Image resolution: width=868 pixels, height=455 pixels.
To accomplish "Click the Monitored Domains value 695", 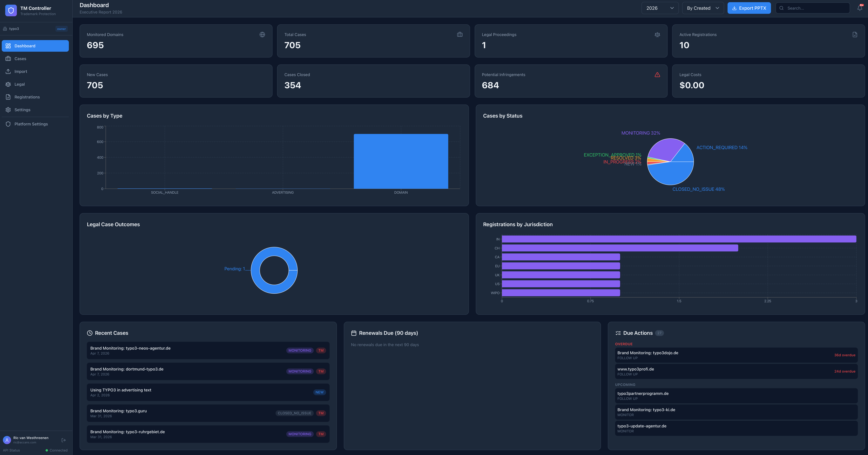I will [x=95, y=45].
